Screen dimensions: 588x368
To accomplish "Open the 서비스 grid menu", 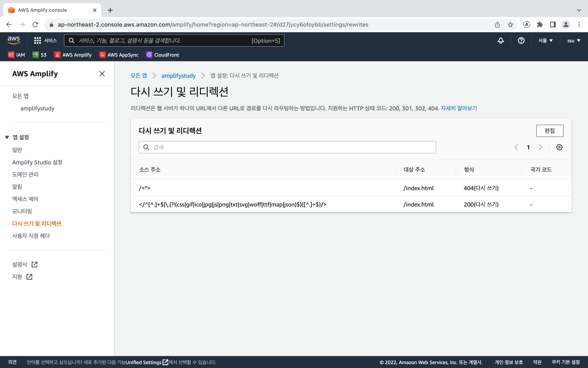I will 46,40.
